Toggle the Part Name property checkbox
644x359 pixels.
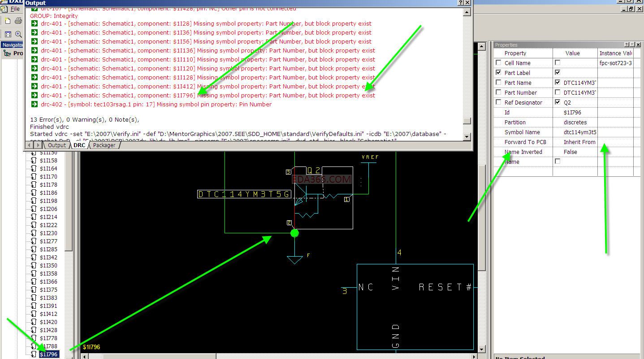coord(498,83)
